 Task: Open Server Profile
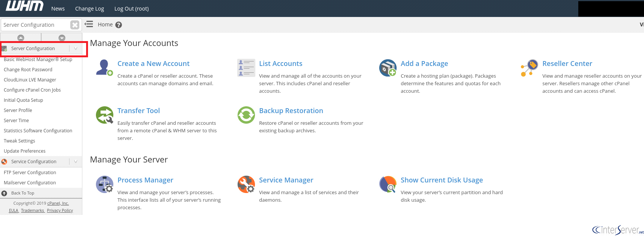click(x=18, y=110)
